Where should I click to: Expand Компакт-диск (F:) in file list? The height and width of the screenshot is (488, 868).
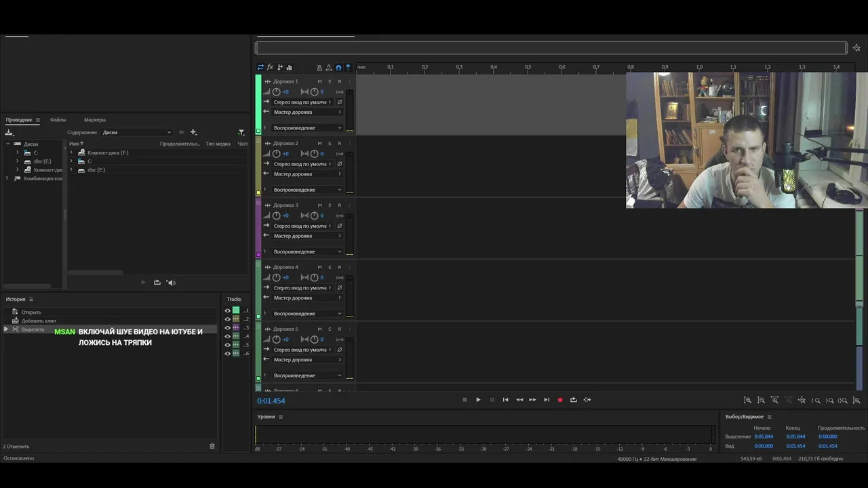[x=71, y=152]
